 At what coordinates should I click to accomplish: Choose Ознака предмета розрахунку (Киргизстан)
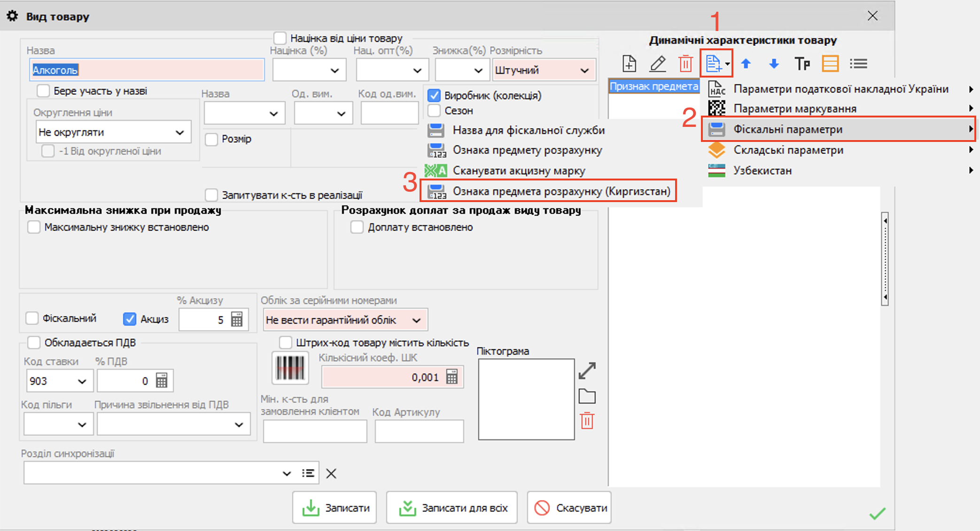(x=561, y=191)
